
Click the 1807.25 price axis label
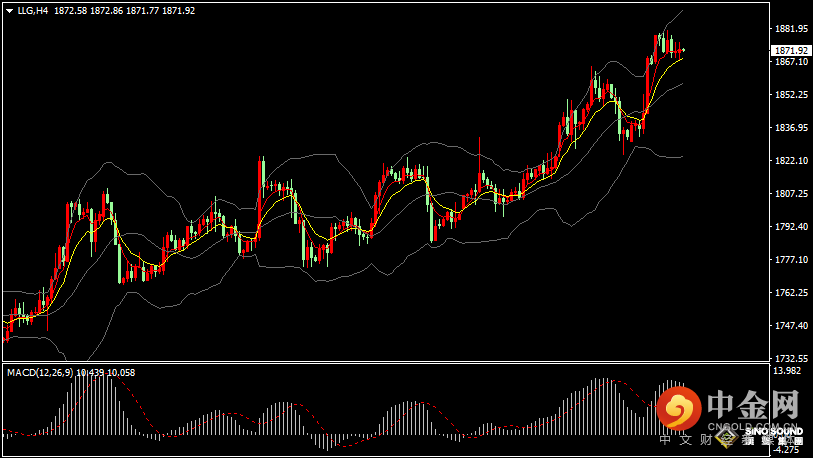tap(790, 194)
